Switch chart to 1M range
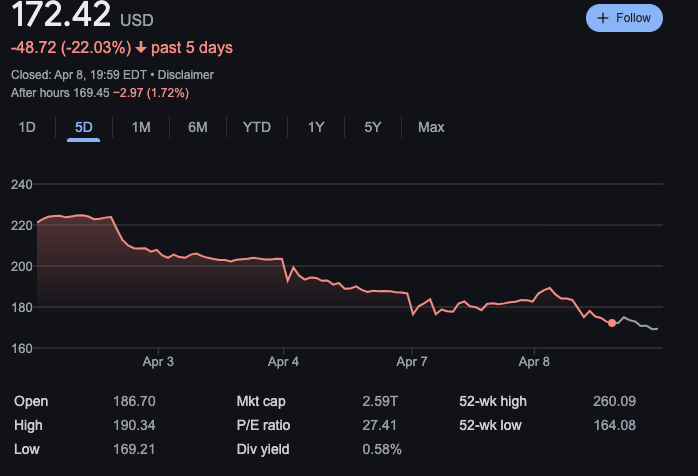Image resolution: width=698 pixels, height=476 pixels. [141, 127]
